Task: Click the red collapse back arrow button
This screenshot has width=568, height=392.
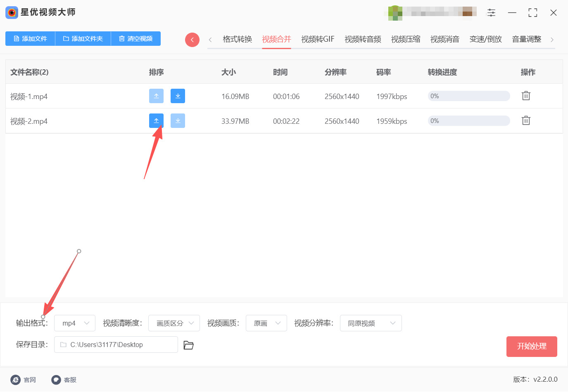Action: click(x=192, y=40)
